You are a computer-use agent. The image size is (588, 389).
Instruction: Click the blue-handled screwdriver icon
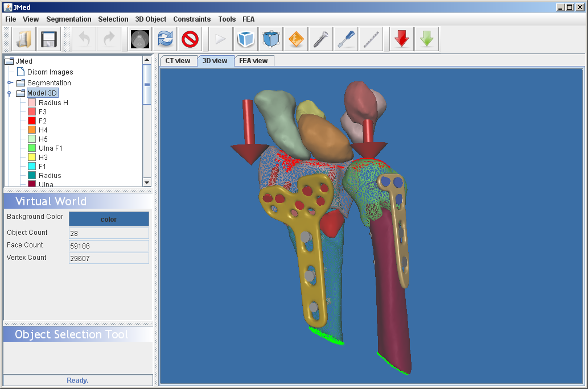click(x=346, y=39)
